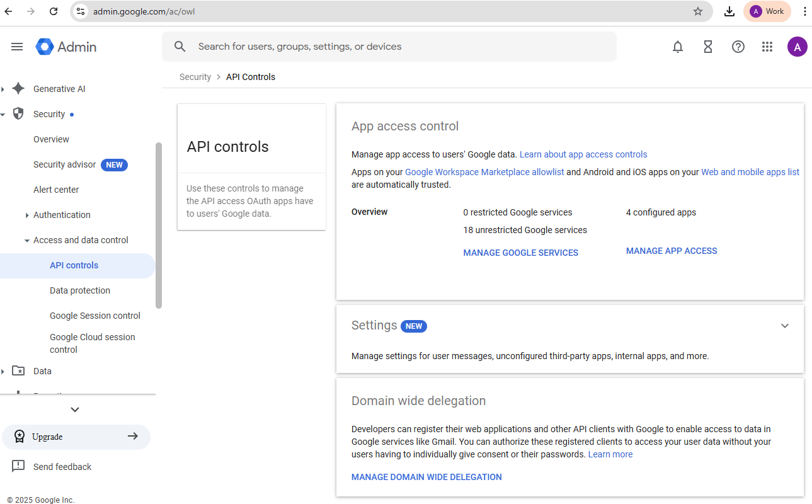Click MANAGE DOMAIN WIDE DELEGATION
This screenshot has height=504, width=812.
coord(426,477)
